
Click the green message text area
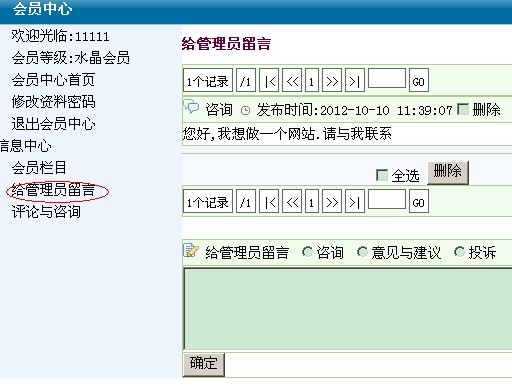tap(348, 309)
